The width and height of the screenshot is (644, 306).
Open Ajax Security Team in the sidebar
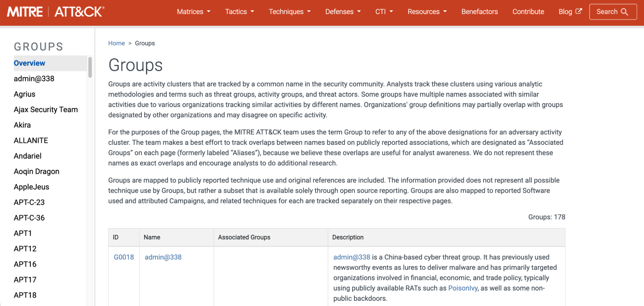46,110
